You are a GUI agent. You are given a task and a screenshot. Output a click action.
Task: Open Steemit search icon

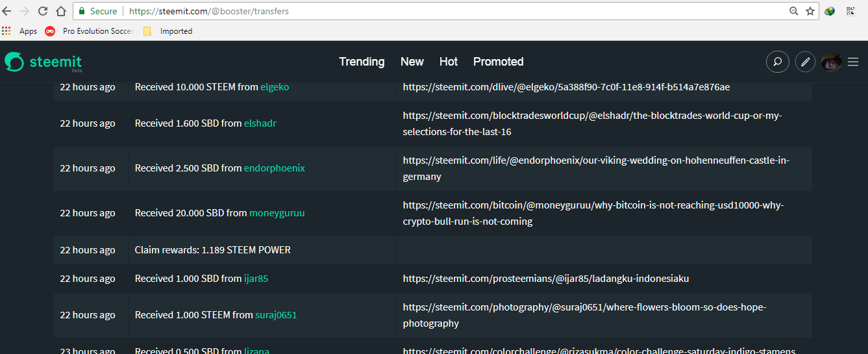click(x=777, y=62)
